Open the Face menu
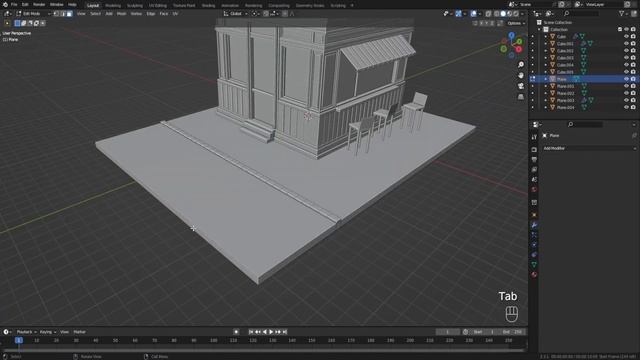 click(164, 13)
